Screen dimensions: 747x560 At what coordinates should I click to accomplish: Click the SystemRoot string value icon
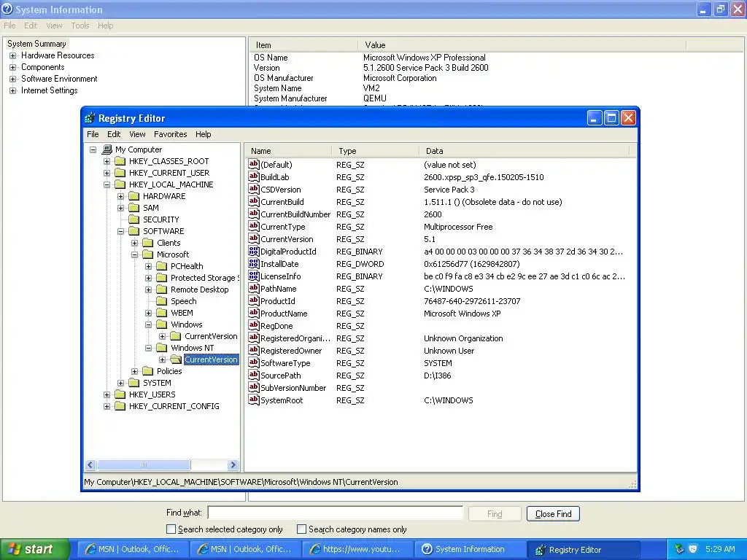pyautogui.click(x=253, y=400)
